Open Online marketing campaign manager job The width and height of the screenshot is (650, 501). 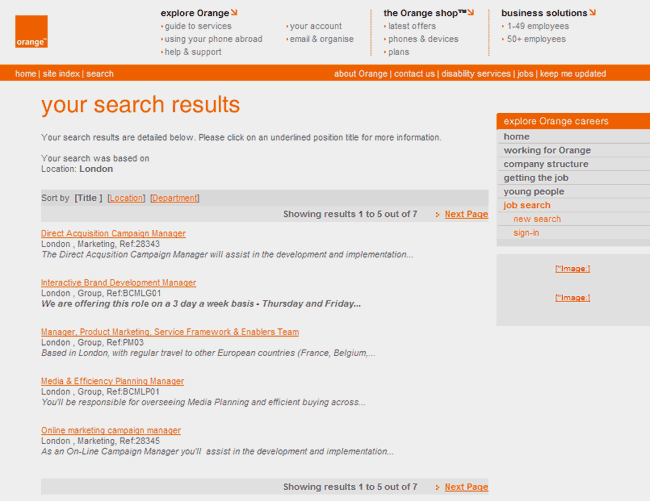(111, 430)
